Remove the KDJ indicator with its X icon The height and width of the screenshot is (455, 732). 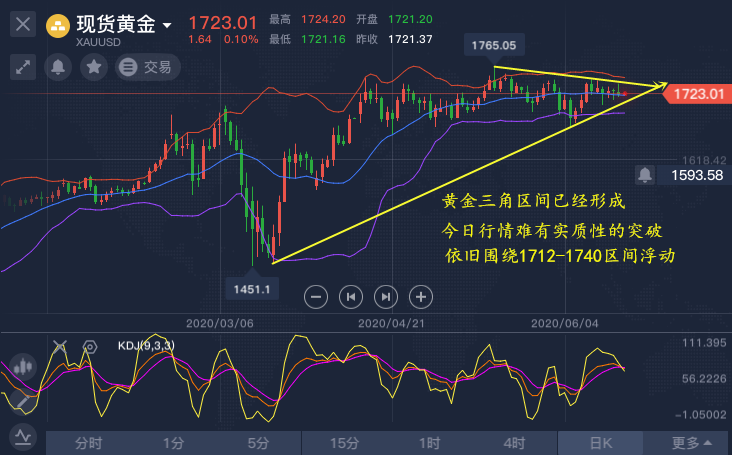[x=60, y=346]
